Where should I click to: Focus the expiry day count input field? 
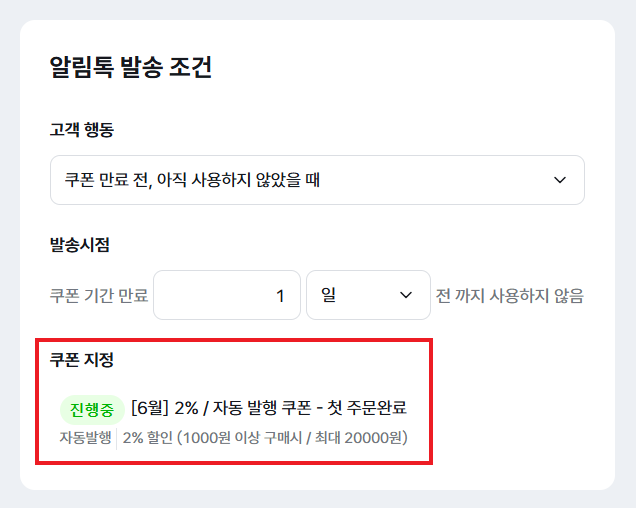click(226, 295)
